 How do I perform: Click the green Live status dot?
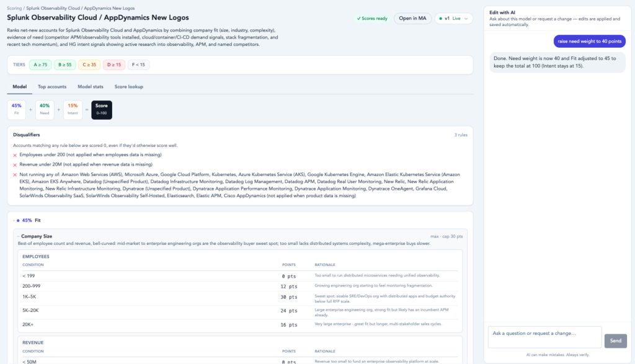441,19
